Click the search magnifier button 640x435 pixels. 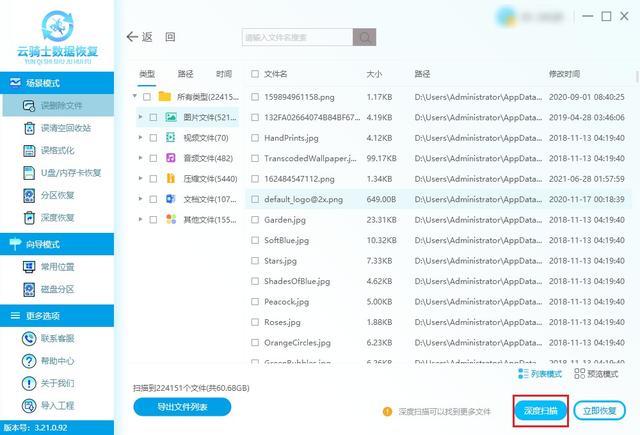coord(364,37)
